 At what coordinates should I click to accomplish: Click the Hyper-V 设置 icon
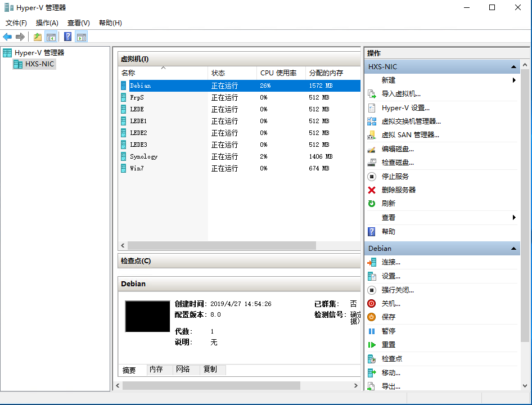pyautogui.click(x=372, y=108)
